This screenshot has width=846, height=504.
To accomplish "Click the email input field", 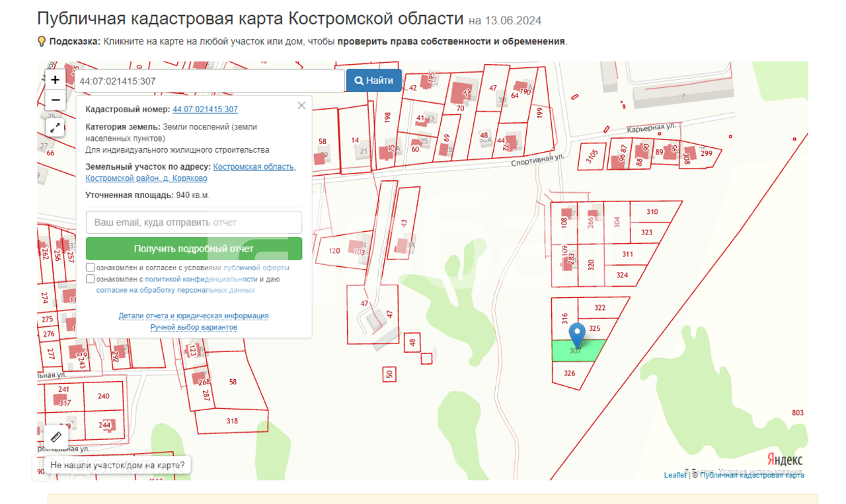I will click(194, 223).
